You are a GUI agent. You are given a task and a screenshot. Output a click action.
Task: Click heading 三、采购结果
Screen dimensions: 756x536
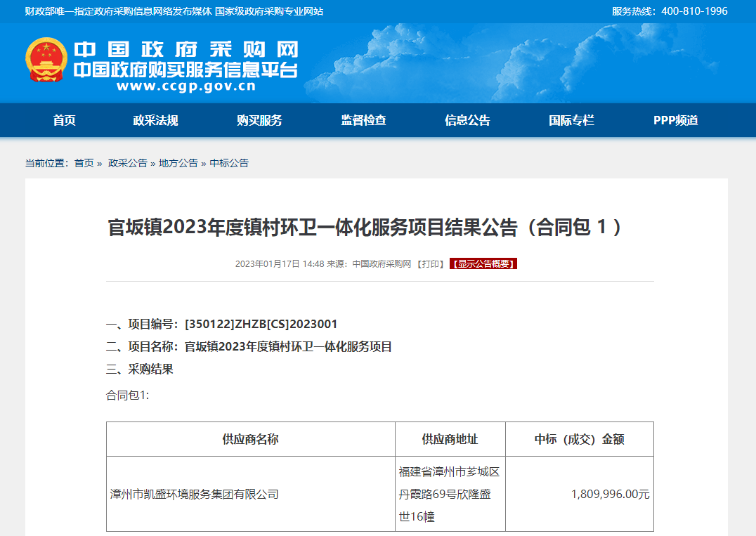[139, 370]
